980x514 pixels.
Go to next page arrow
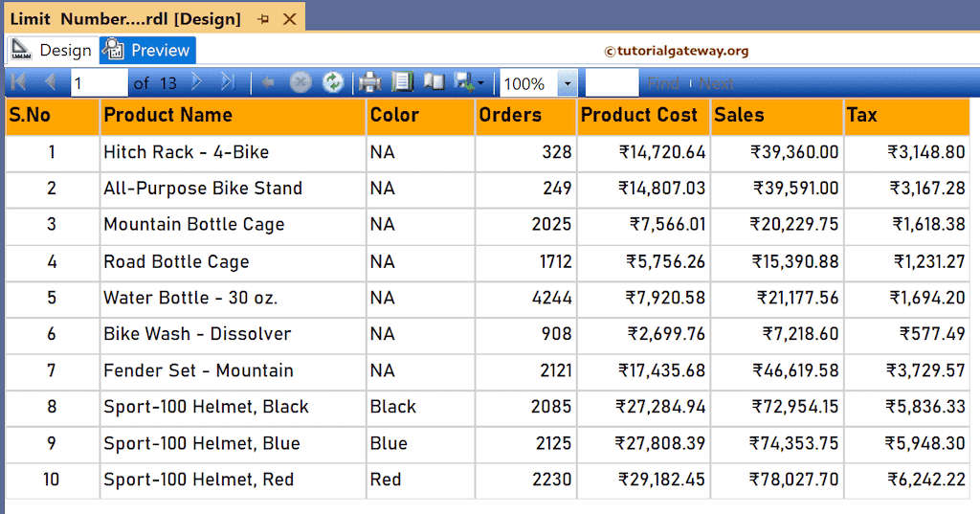(196, 82)
